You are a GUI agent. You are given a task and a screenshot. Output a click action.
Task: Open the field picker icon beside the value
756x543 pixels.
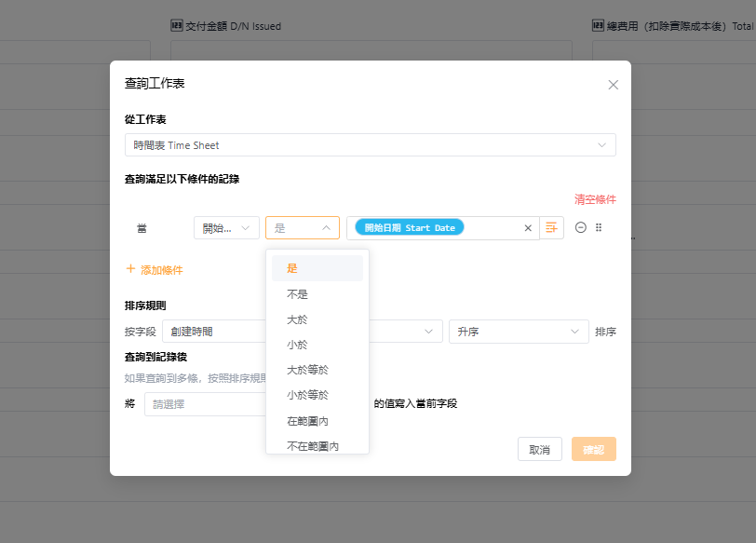click(x=552, y=228)
